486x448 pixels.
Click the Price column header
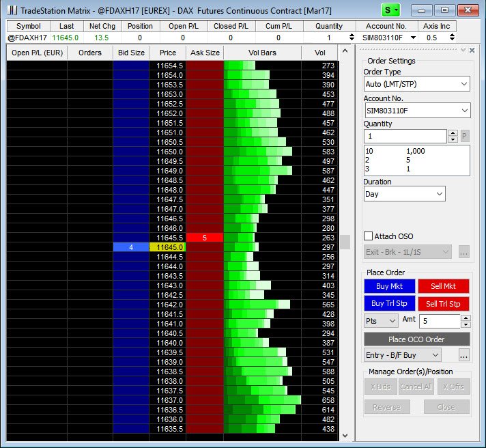click(168, 53)
